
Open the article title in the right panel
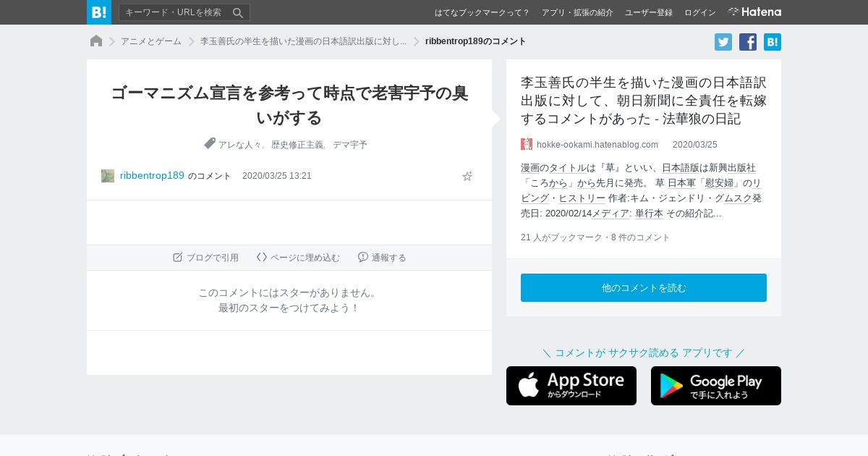[x=644, y=101]
